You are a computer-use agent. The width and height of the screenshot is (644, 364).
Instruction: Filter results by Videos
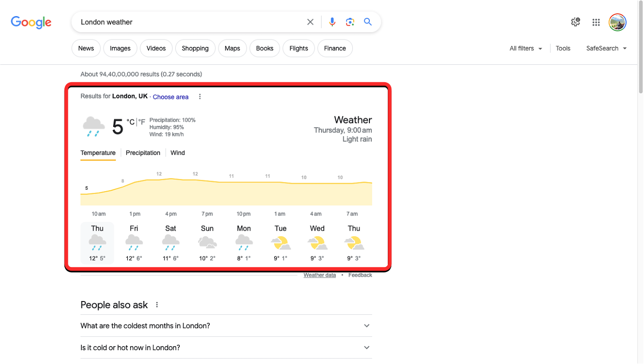point(156,48)
